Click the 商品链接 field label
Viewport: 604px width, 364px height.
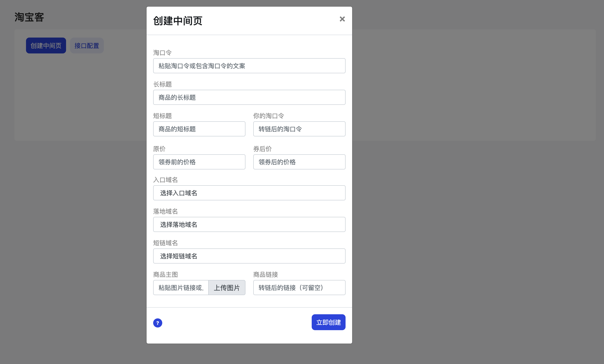[x=266, y=274]
